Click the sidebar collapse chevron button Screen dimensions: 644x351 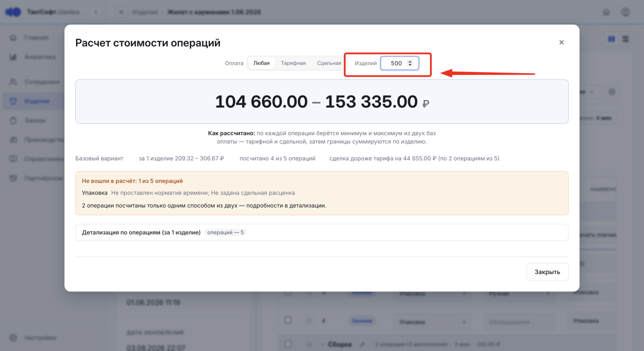(96, 12)
